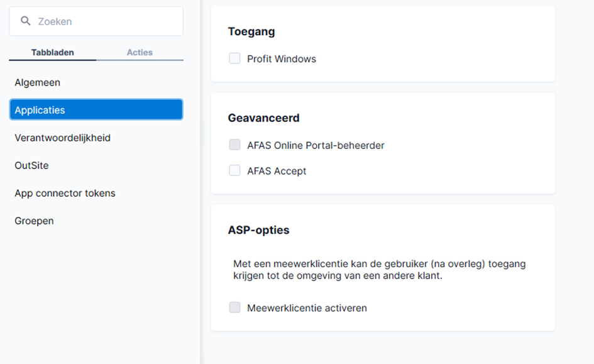Screen dimensions: 594x364
Task: Click the Meewerklicentie activeren label
Action: (x=307, y=308)
